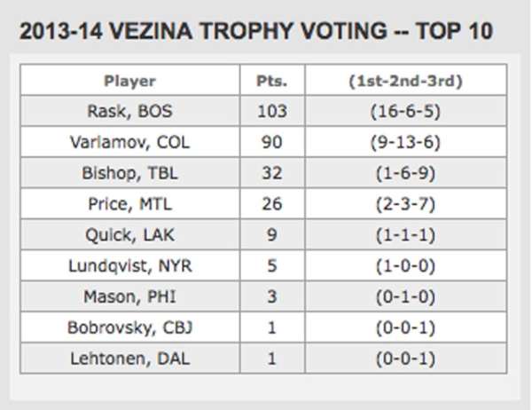532x410 pixels.
Task: Click the (1-0-0) vote breakdown cell
Action: click(406, 265)
